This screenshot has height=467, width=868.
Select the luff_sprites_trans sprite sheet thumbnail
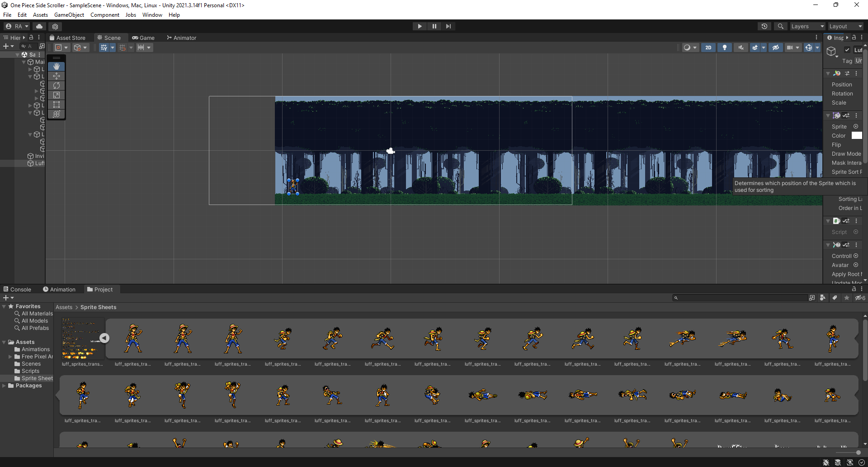tap(82, 338)
